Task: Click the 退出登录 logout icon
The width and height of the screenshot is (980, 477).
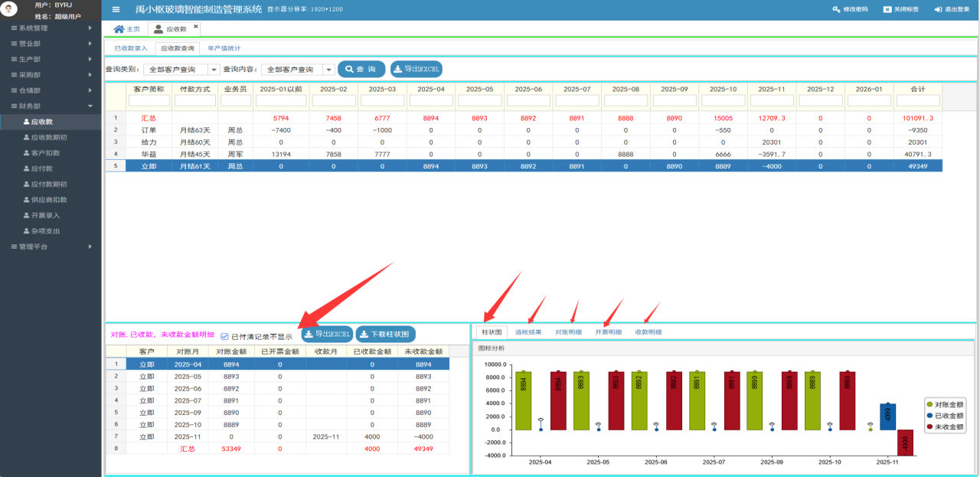Action: tap(938, 9)
